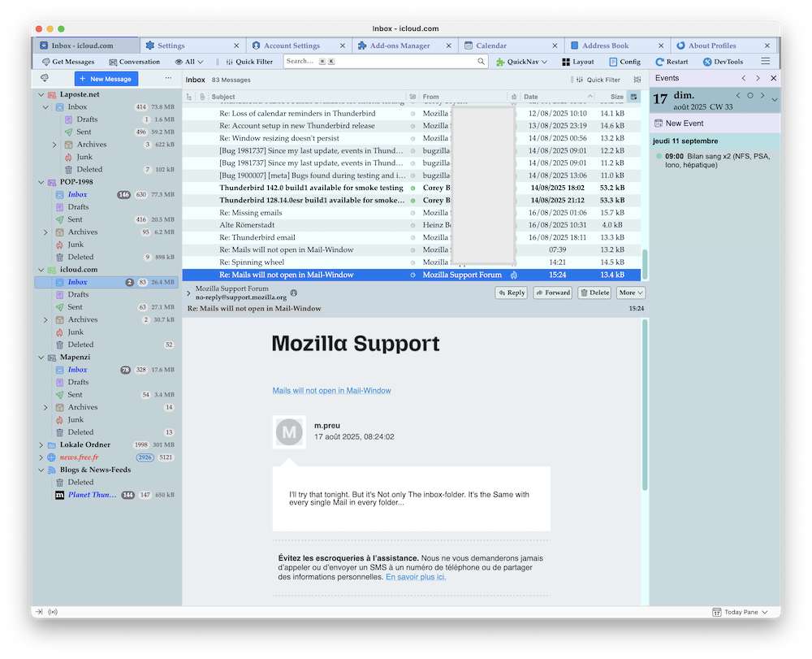Switch to the Add-ons Manager tab
812x659 pixels.
pyautogui.click(x=400, y=46)
